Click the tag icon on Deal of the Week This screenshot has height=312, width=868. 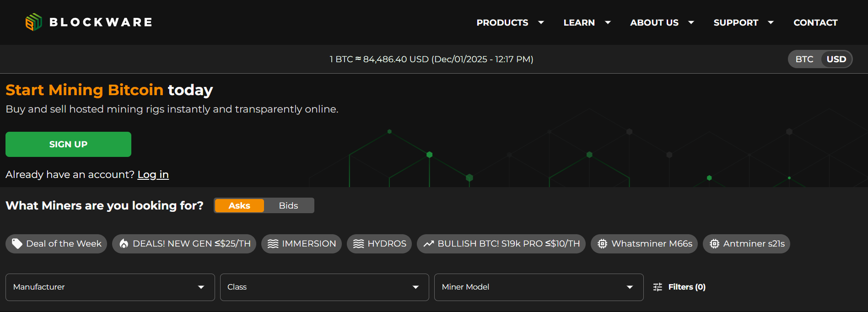(17, 244)
